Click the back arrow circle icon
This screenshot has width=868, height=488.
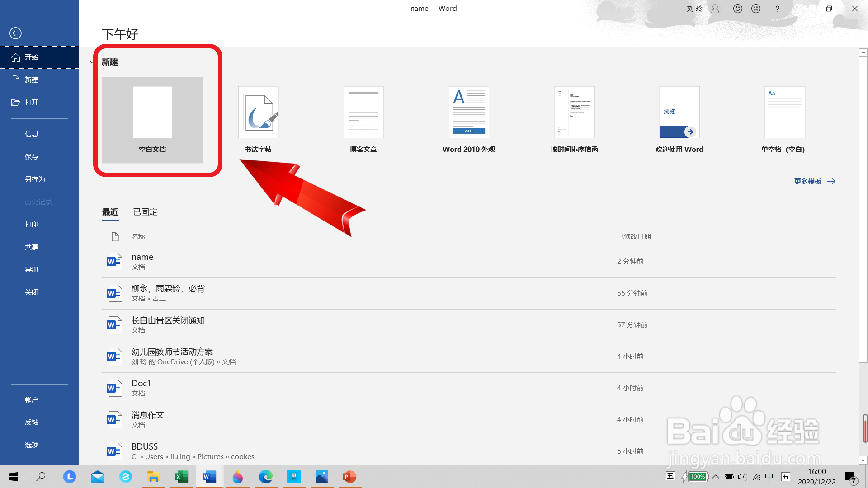click(15, 33)
